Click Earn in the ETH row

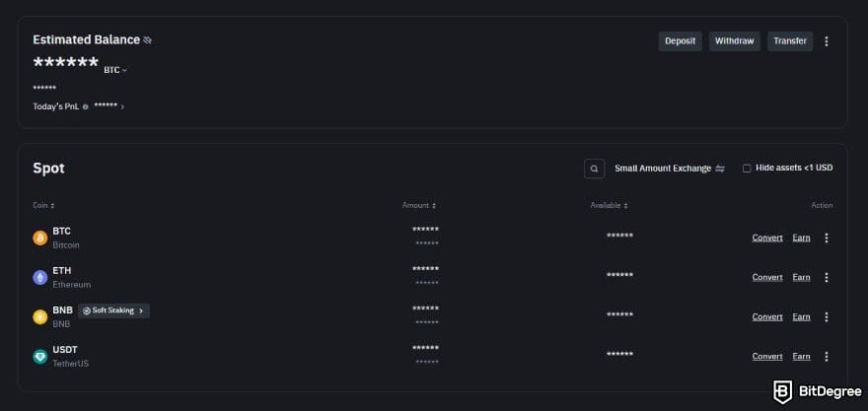[801, 277]
